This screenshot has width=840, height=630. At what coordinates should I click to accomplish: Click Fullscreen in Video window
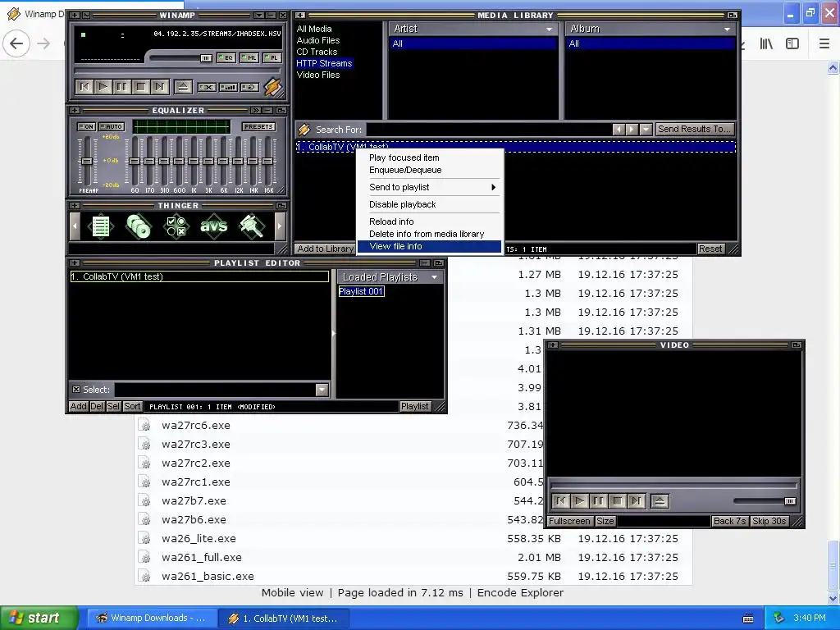[569, 521]
